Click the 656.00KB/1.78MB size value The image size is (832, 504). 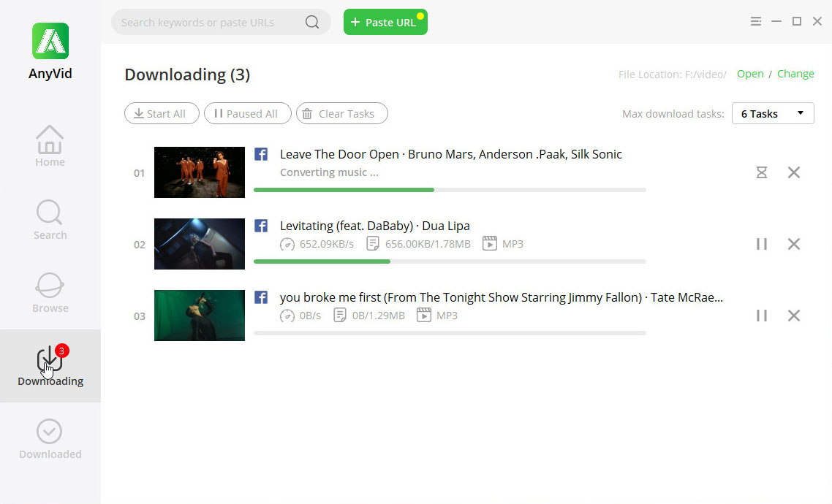click(x=428, y=244)
